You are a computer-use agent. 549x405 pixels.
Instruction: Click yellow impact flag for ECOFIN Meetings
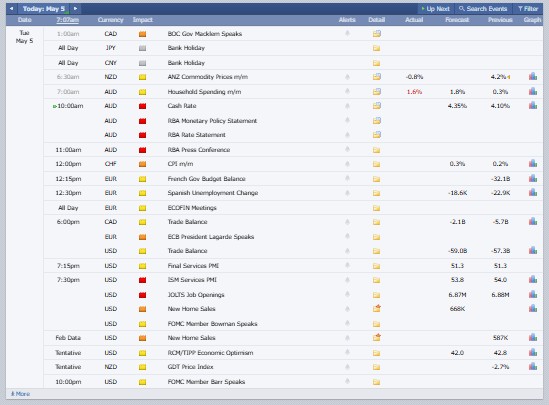click(143, 208)
